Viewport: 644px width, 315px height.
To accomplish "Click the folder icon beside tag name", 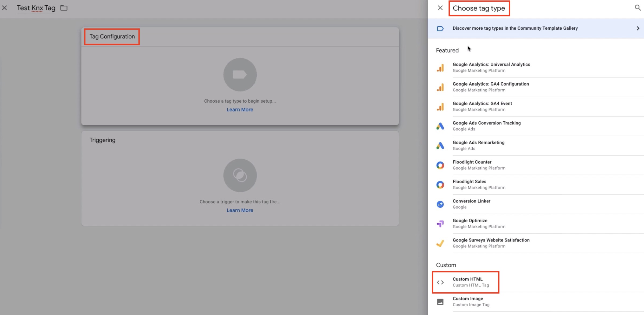I will (64, 8).
